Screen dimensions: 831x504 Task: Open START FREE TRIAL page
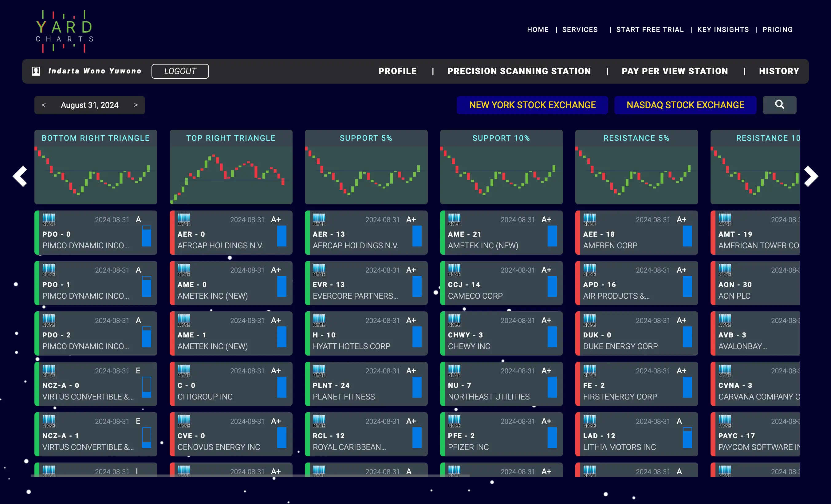(650, 30)
